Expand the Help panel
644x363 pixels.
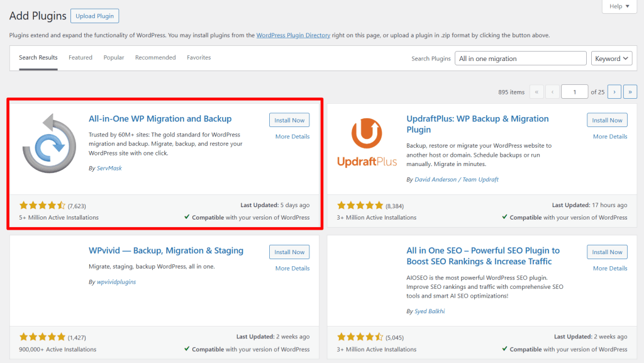coord(618,6)
